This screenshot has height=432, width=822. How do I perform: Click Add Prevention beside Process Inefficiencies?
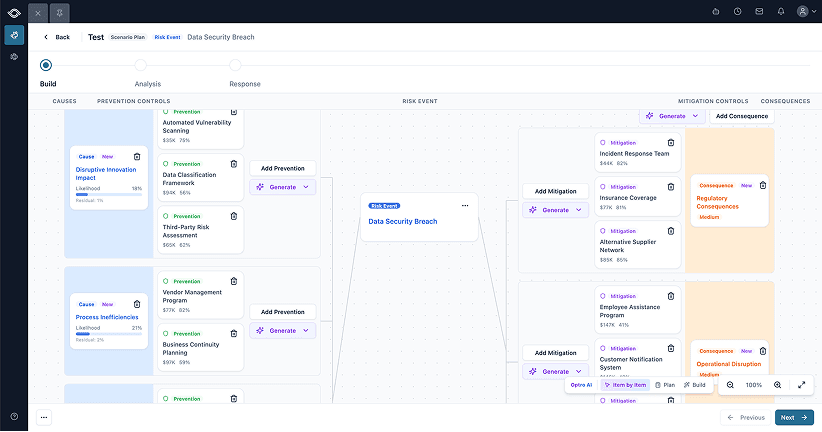(x=283, y=312)
